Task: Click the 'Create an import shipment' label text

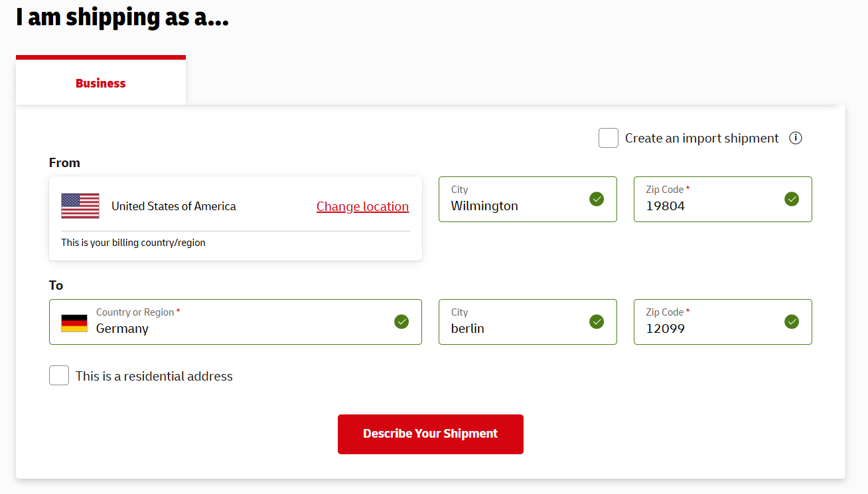Action: [x=701, y=138]
